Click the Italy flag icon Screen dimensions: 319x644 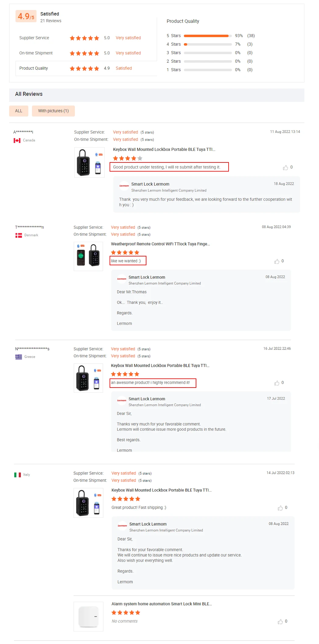[18, 475]
